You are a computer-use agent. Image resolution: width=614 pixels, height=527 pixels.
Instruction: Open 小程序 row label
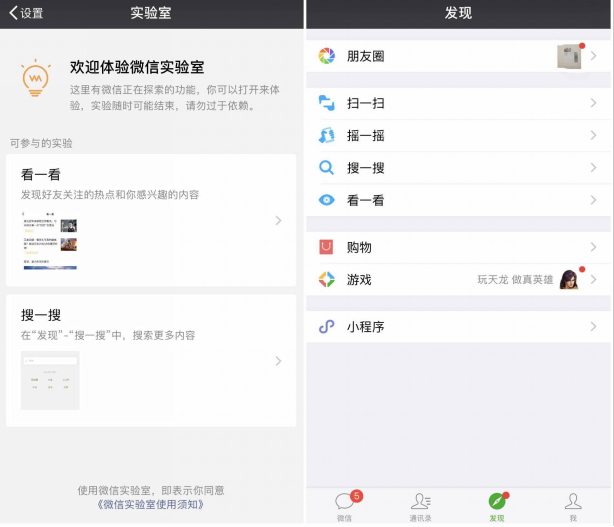point(365,327)
